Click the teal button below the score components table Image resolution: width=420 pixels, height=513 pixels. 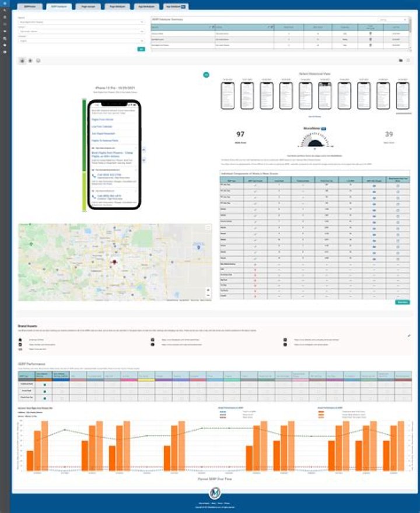(402, 302)
